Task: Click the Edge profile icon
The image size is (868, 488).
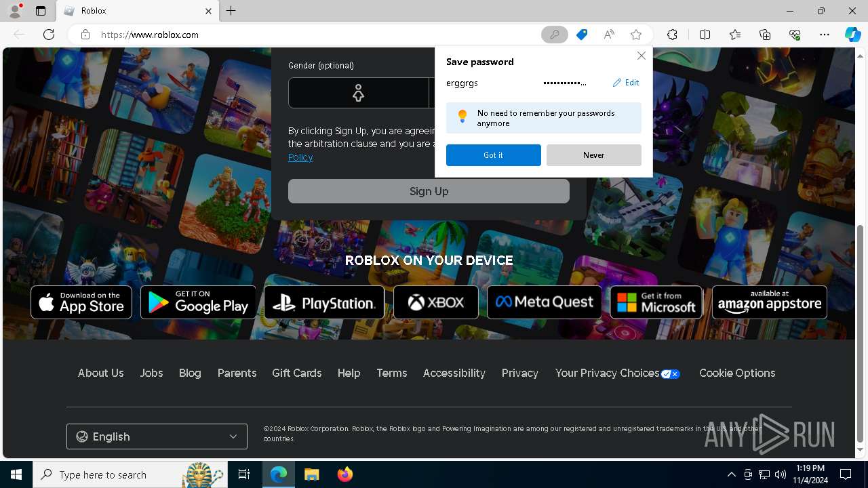Action: (x=15, y=11)
